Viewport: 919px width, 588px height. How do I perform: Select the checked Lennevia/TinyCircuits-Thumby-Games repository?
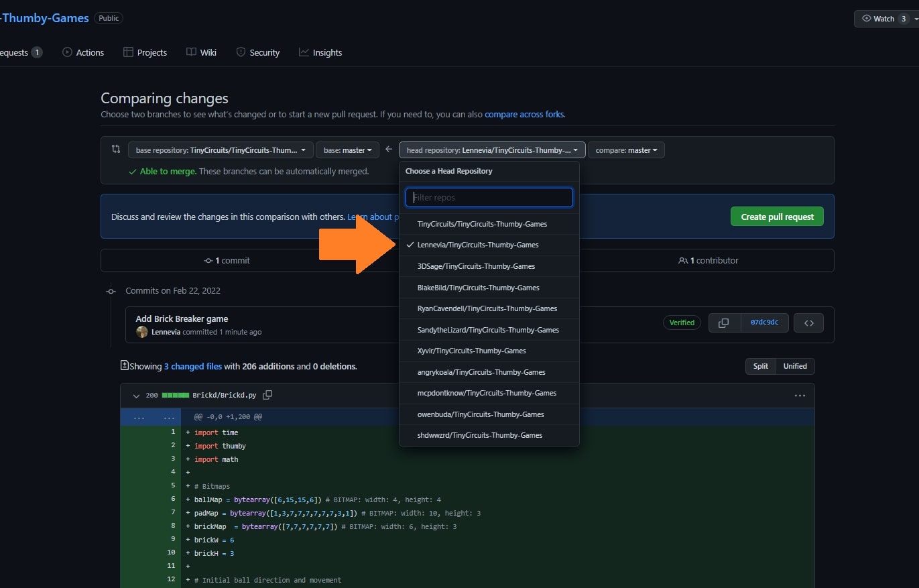coord(477,245)
